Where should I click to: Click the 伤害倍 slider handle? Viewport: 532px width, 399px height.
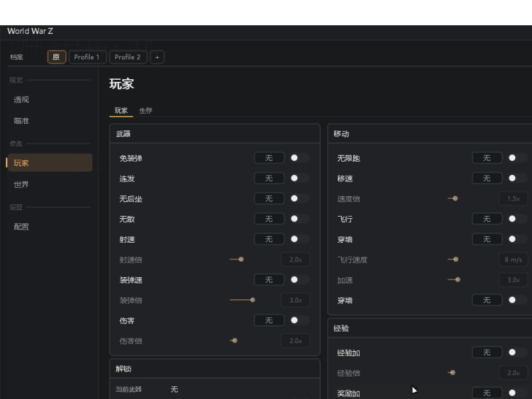pos(235,340)
